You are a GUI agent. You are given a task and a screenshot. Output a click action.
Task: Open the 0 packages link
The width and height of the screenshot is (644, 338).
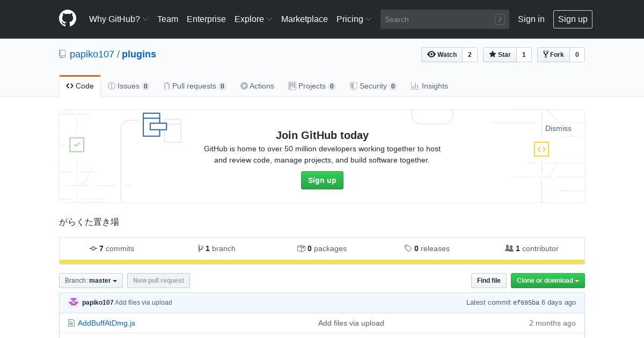322,248
